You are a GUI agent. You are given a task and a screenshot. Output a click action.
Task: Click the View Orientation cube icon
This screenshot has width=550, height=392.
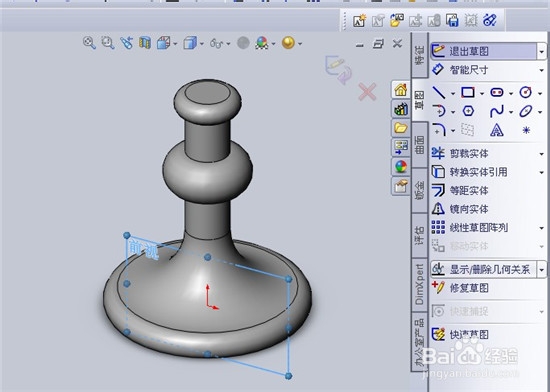pos(163,43)
